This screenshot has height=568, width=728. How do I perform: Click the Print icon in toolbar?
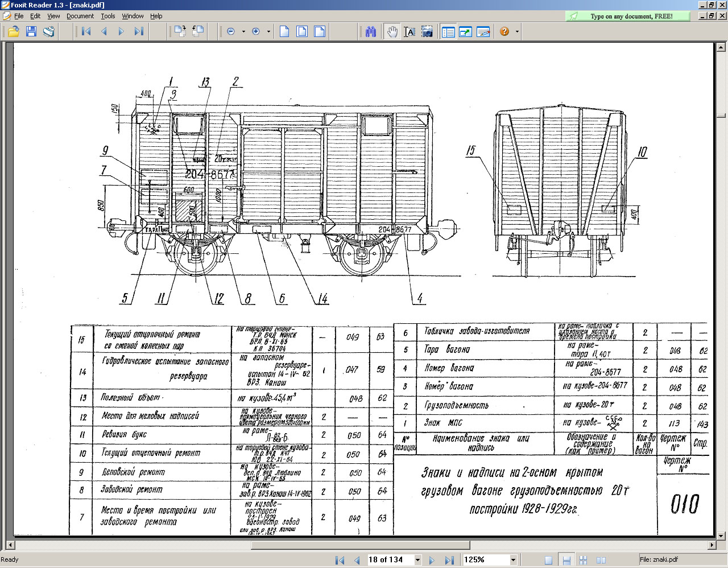pyautogui.click(x=49, y=32)
